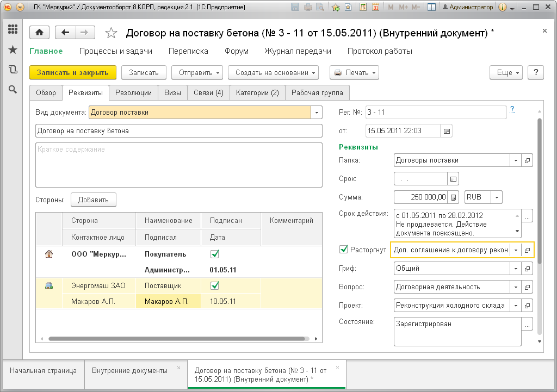Open the search magnifier in the sidebar
The width and height of the screenshot is (557, 392).
tap(13, 90)
